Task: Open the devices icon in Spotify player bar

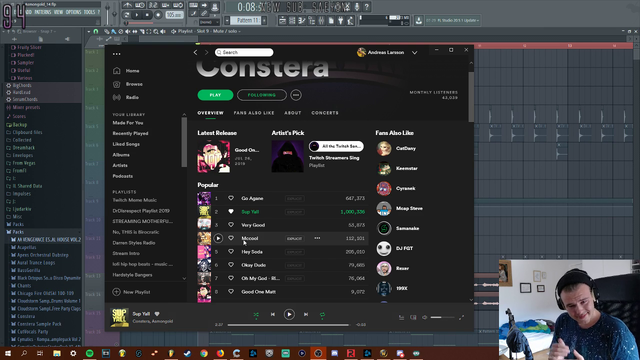Action: click(x=413, y=317)
